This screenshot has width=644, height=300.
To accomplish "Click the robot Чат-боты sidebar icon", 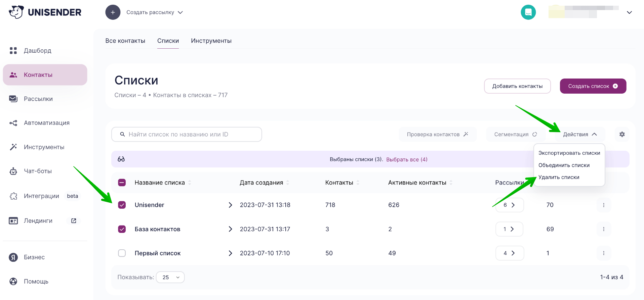I will click(13, 171).
